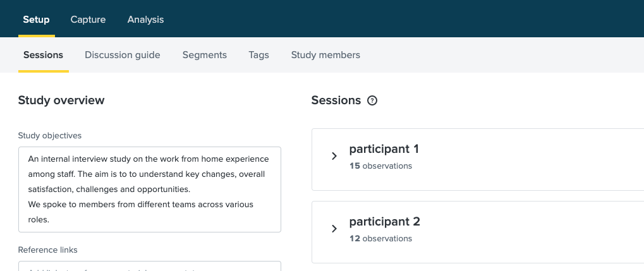
Task: Switch to the Tags sub-tab
Action: [259, 55]
